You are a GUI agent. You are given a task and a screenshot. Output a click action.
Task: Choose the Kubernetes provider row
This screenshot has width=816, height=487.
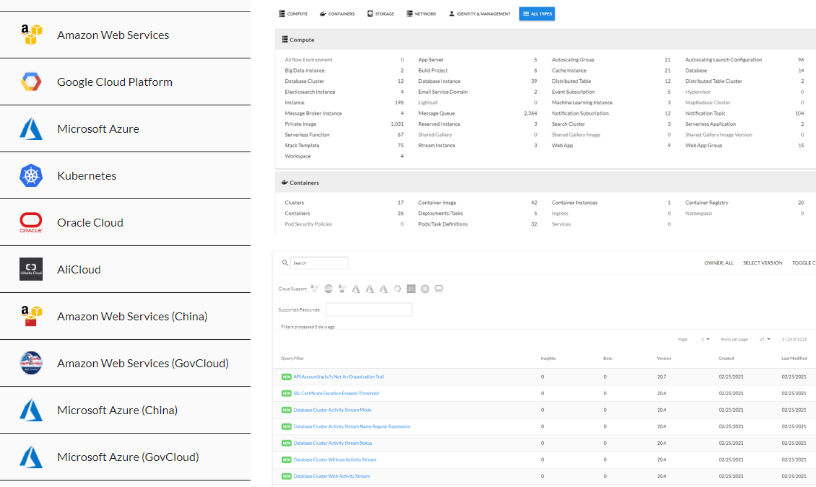tap(125, 175)
